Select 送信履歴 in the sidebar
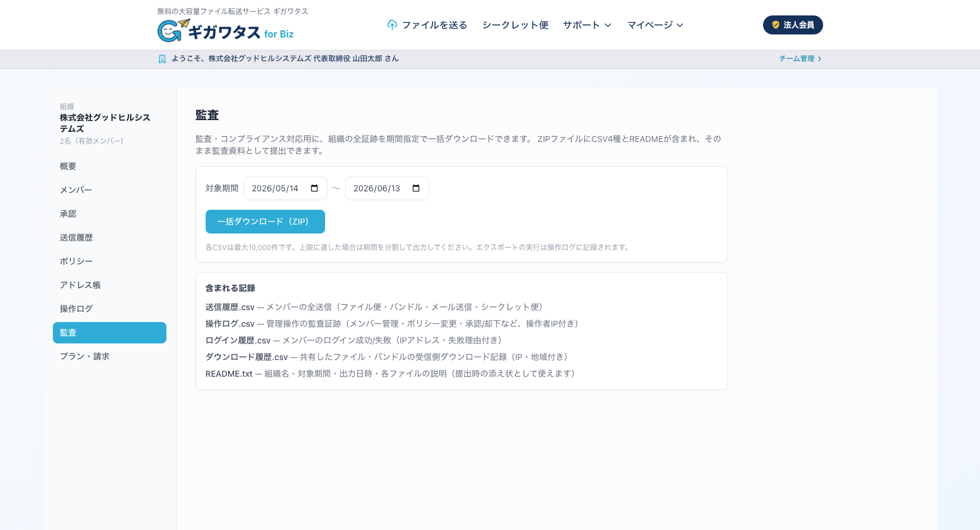Screen dimensions: 980x530 click(x=109, y=238)
